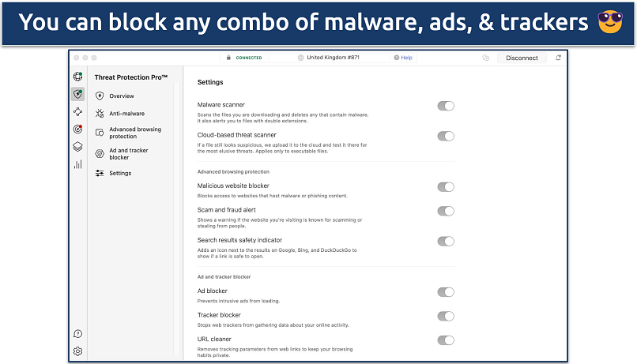Click the submenu vertical scrollbar track

coord(177,220)
